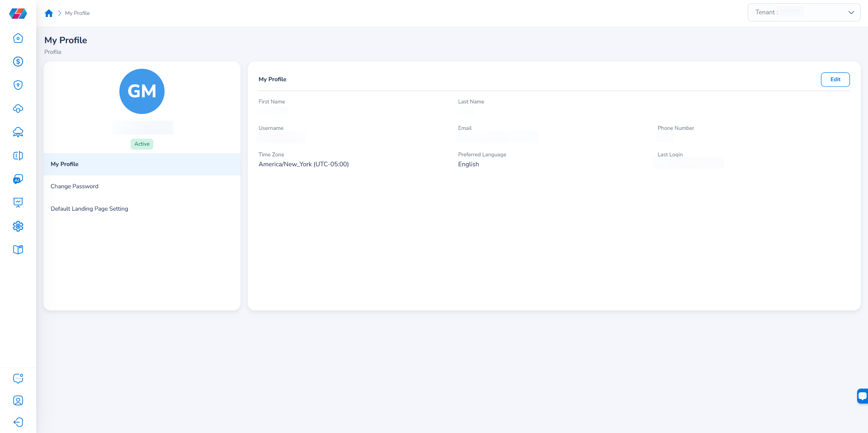Expand the Tenant dropdown
The height and width of the screenshot is (433, 868).
pyautogui.click(x=804, y=13)
